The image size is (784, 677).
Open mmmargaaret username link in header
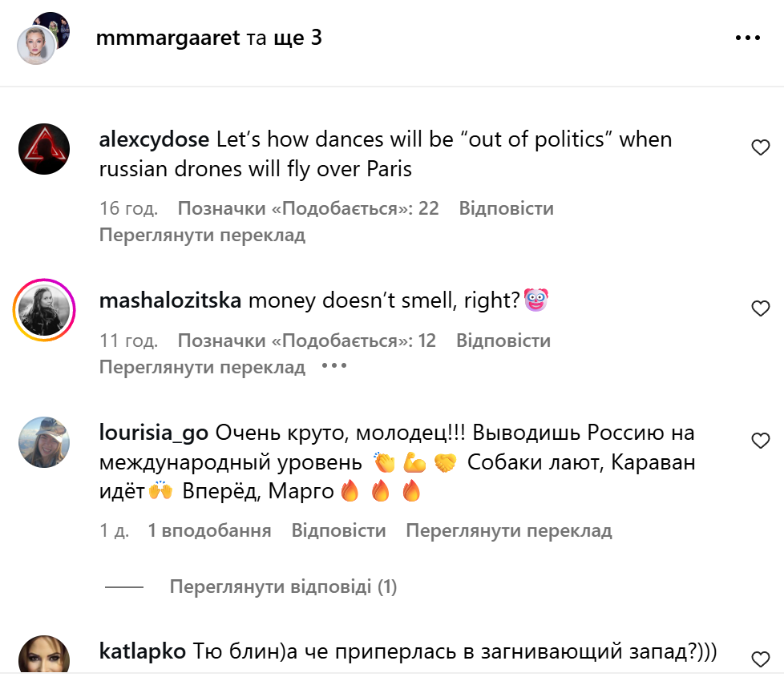coord(168,38)
